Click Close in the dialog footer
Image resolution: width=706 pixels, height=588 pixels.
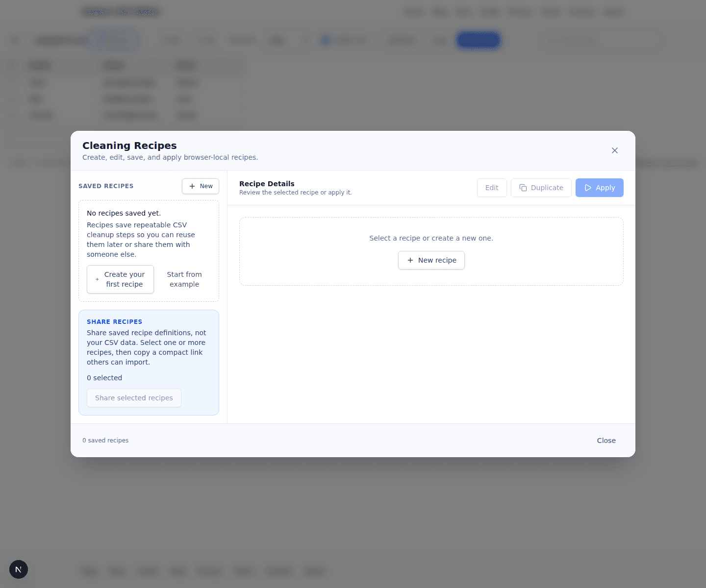tap(606, 440)
